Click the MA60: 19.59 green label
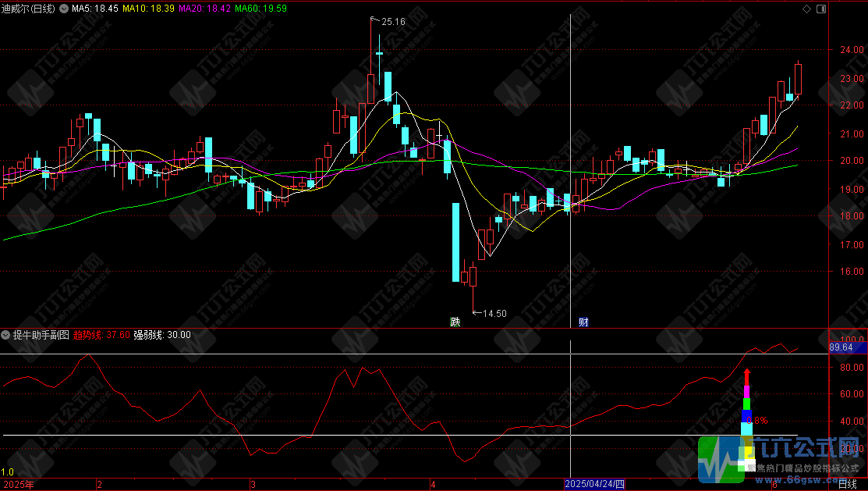This screenshot has height=491, width=868. coord(260,9)
